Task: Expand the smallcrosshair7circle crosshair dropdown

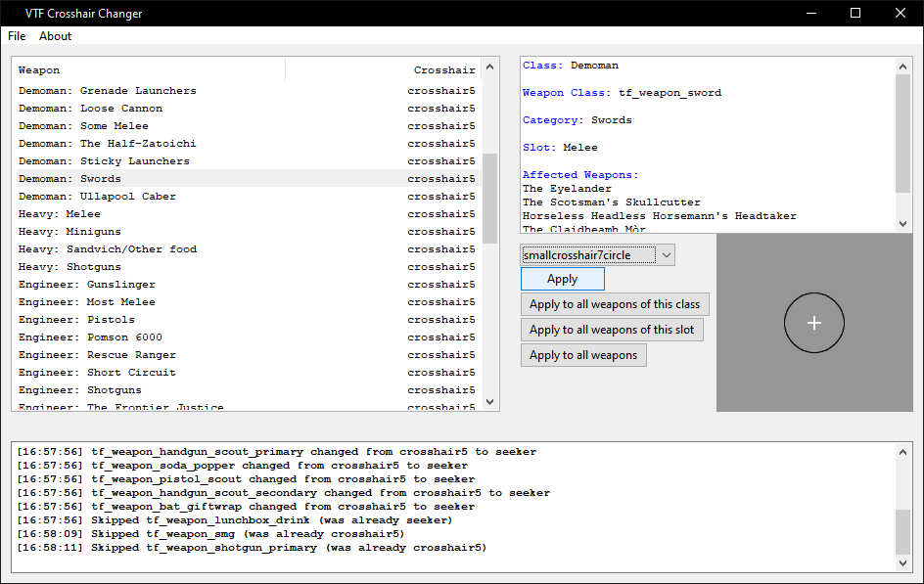Action: click(666, 255)
